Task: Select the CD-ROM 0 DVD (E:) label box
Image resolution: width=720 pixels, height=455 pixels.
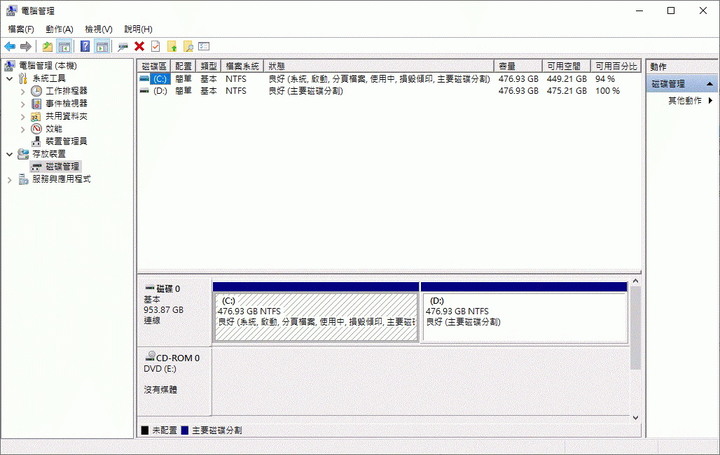Action: 174,381
